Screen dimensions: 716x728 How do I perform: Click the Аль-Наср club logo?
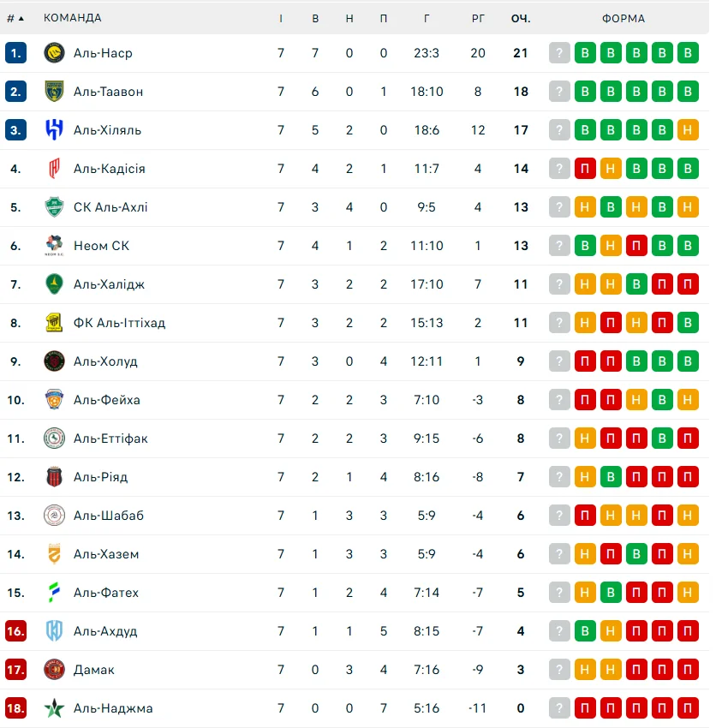tap(54, 53)
